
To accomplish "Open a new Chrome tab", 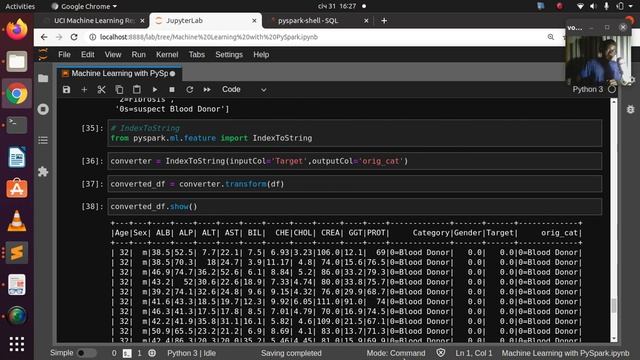I will 384,20.
